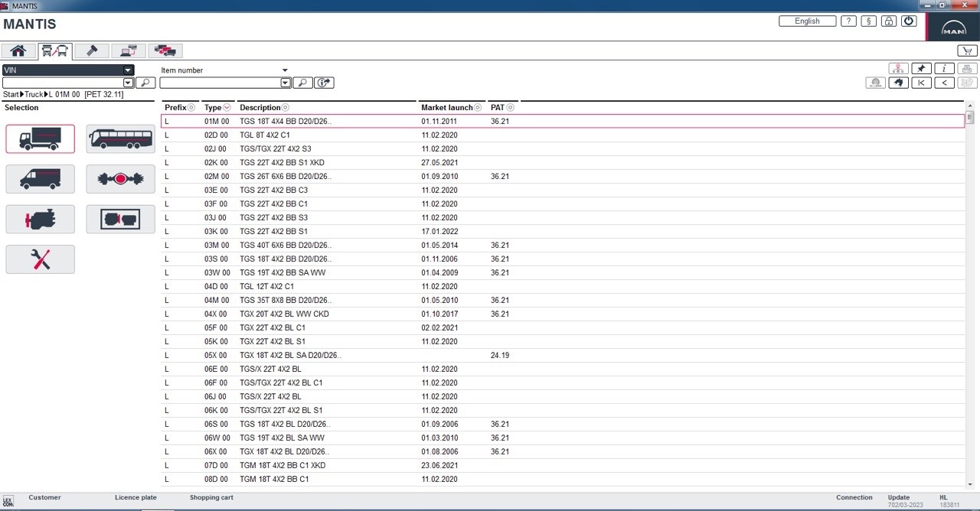Open the laptop diagnostics tab

coord(128,51)
